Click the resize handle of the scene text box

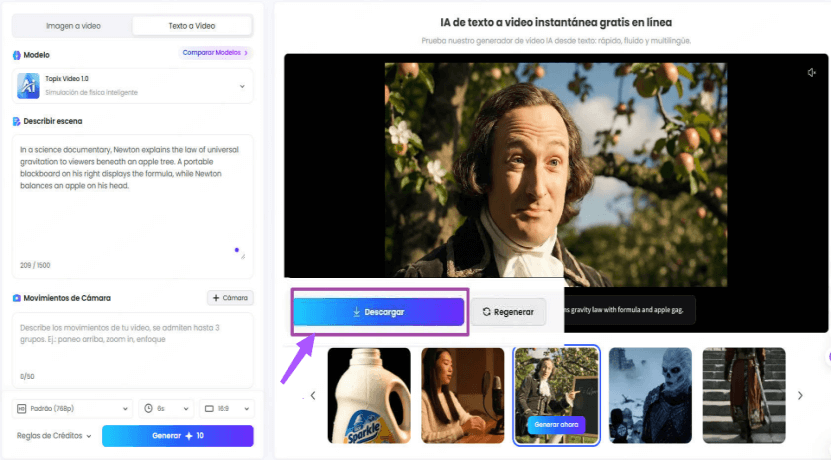pos(243,256)
